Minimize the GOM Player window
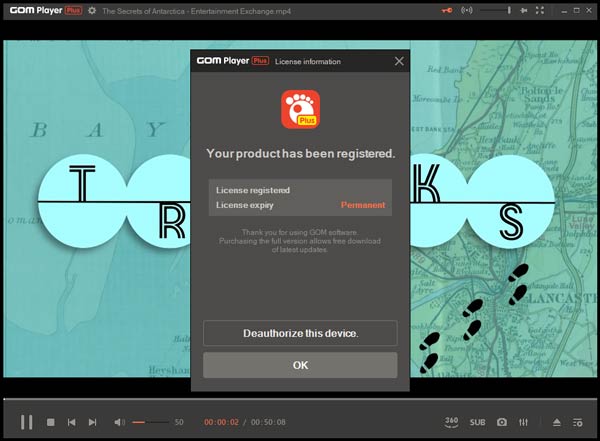 564,11
